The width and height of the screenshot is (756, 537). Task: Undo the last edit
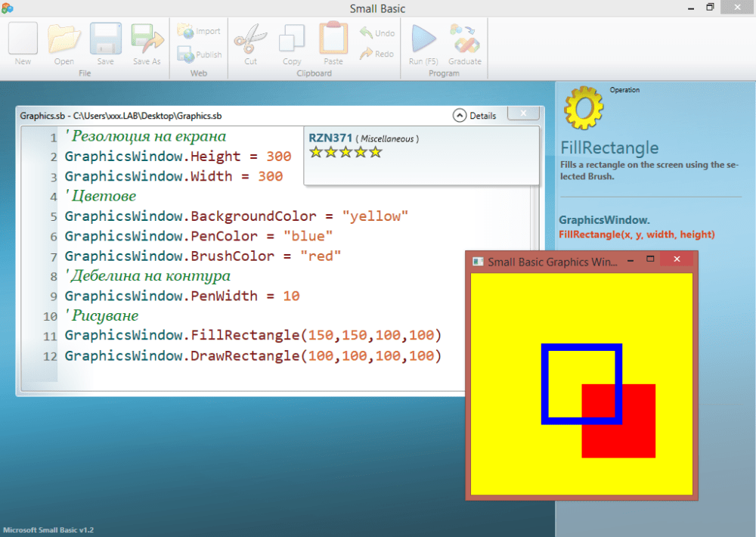(x=377, y=33)
